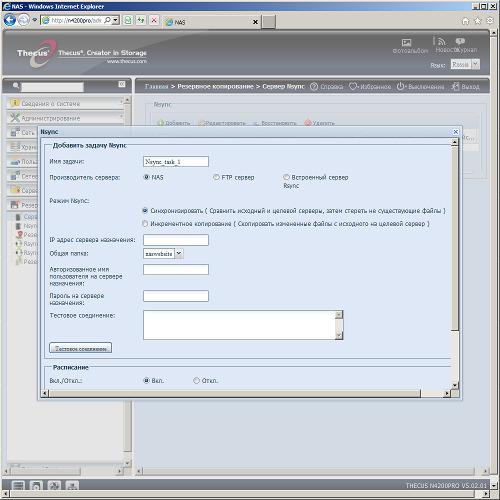
Task: Open the photo album icon in header
Action: (406, 42)
